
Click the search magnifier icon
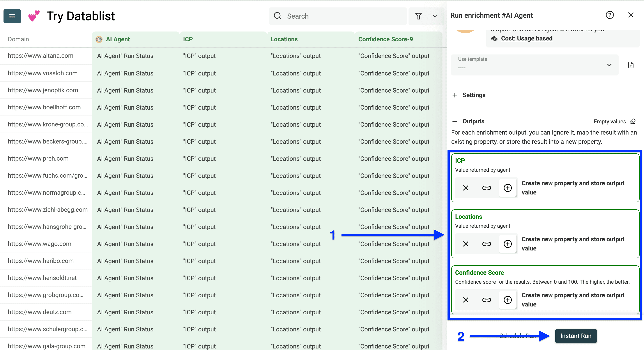(x=278, y=16)
